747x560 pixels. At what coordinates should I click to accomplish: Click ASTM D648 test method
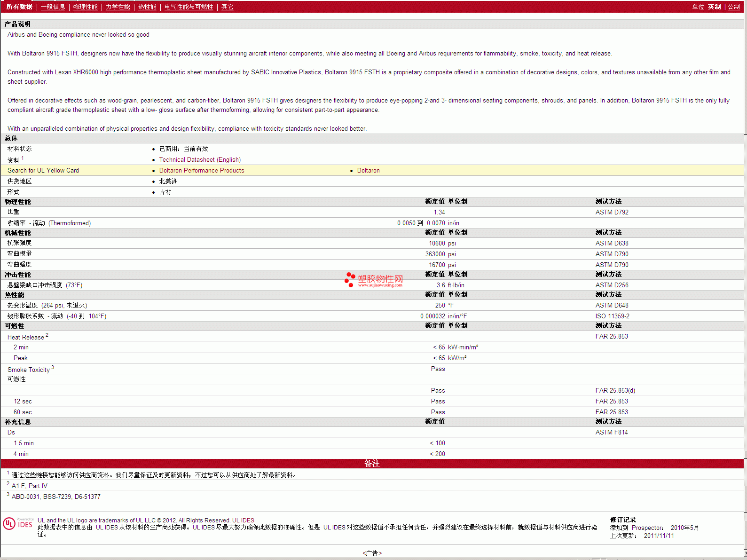[x=612, y=306]
